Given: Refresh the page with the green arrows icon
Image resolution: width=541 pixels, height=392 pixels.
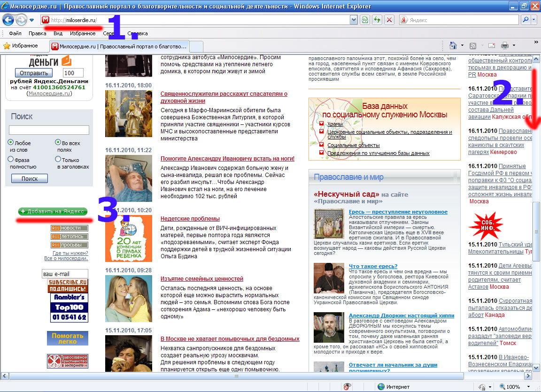Looking at the screenshot, I should coord(377,20).
